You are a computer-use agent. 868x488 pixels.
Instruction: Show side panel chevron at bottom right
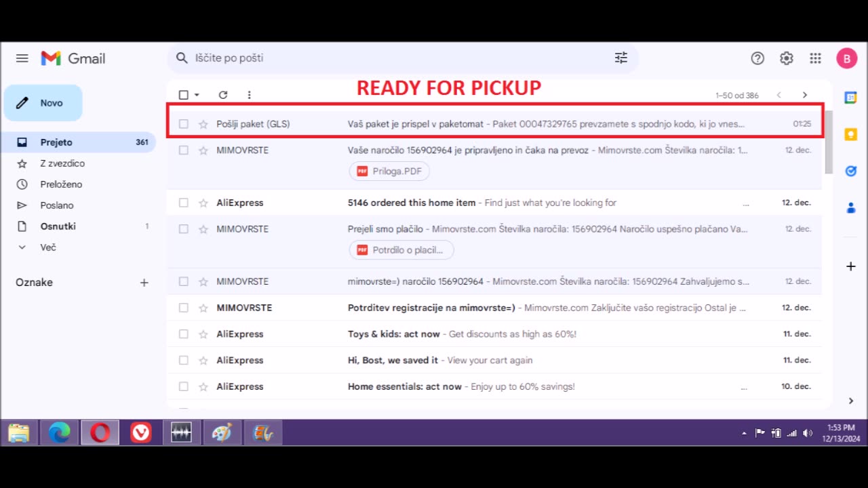click(850, 401)
